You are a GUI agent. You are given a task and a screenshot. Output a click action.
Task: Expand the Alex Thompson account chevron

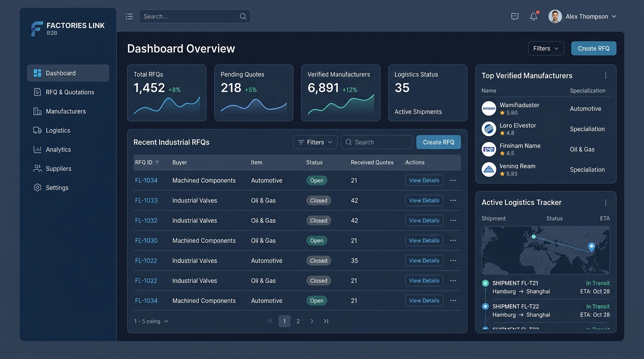point(614,16)
